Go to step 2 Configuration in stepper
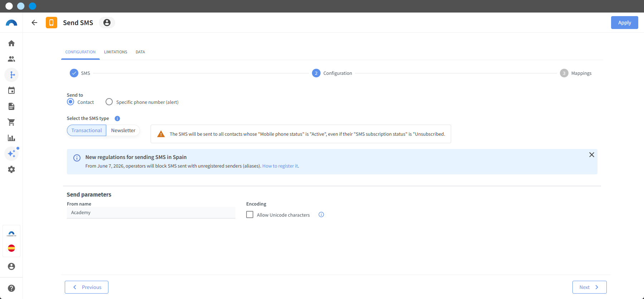644x299 pixels. click(x=332, y=73)
